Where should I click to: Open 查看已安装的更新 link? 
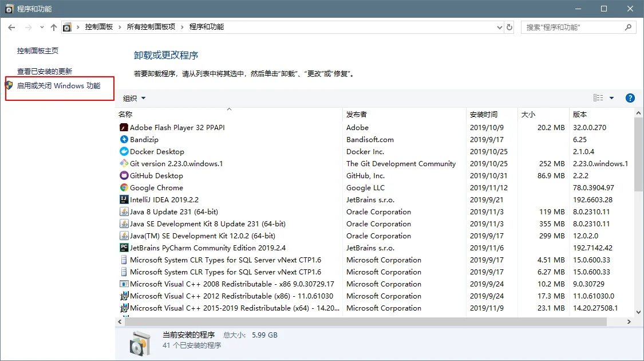coord(44,71)
